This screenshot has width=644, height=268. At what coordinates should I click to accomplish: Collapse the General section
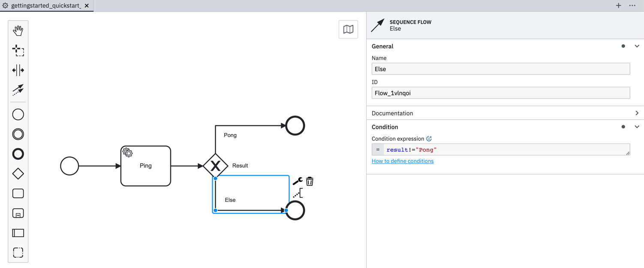(637, 46)
